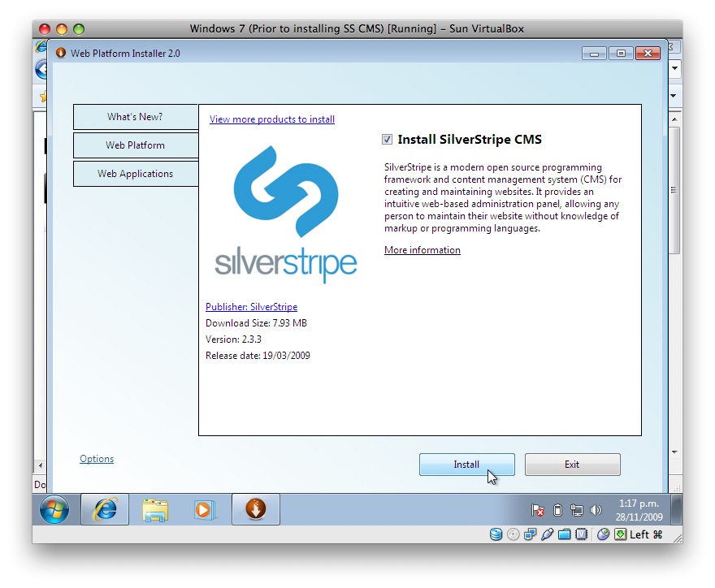The image size is (715, 588).
Task: Follow the View more products to install link
Action: 272,119
